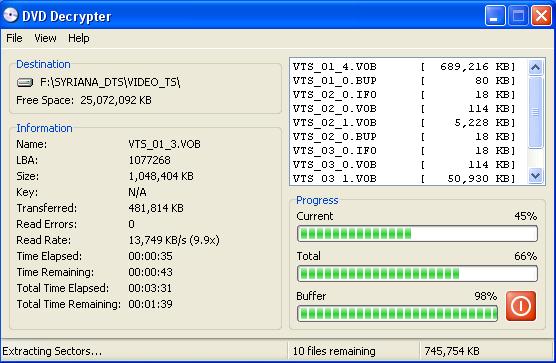Minimize the DVD Decrypter window
This screenshot has height=363, width=556.
495,16
